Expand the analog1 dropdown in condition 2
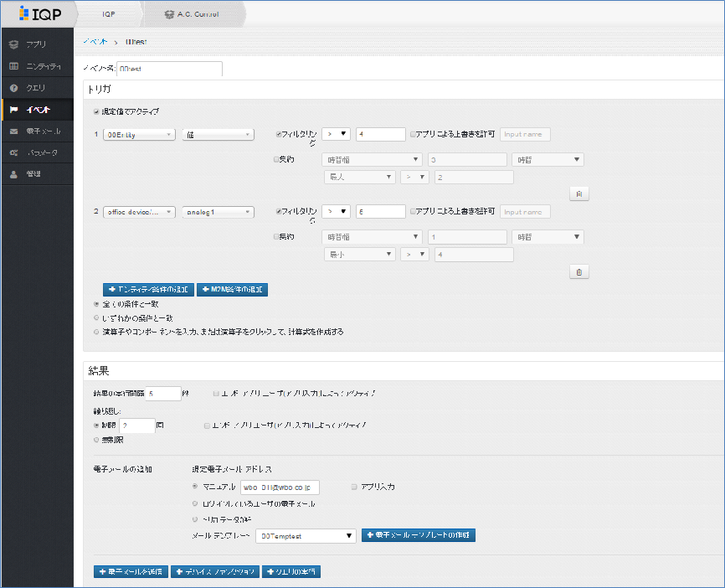The height and width of the screenshot is (588, 725). tap(218, 212)
